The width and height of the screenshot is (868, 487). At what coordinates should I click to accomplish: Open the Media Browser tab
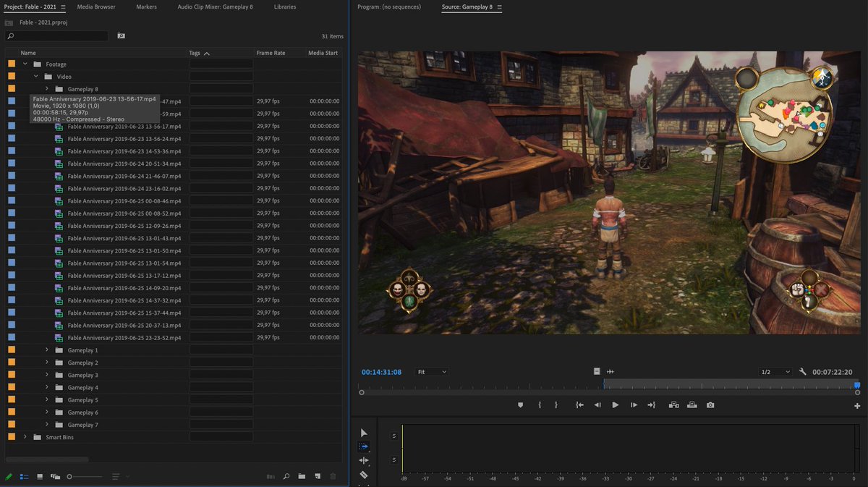96,7
